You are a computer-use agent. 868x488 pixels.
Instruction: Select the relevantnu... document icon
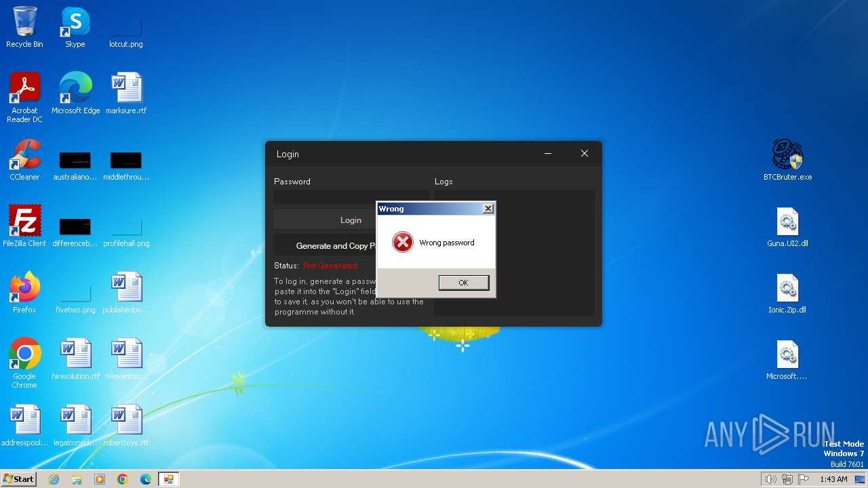tap(126, 359)
